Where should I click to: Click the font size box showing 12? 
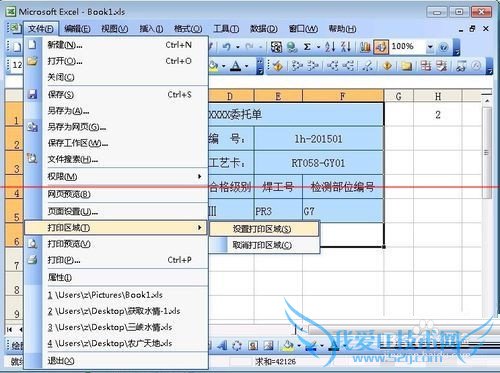[x=16, y=65]
